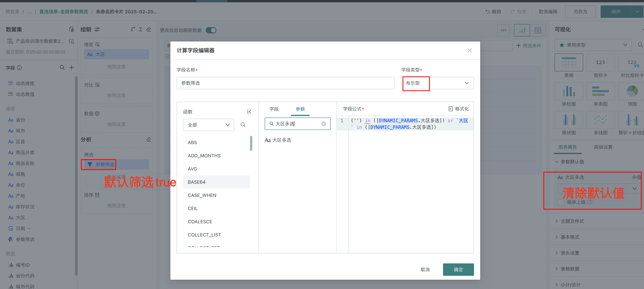Select the 表格 chart type
The width and height of the screenshot is (644, 289).
(569, 62)
